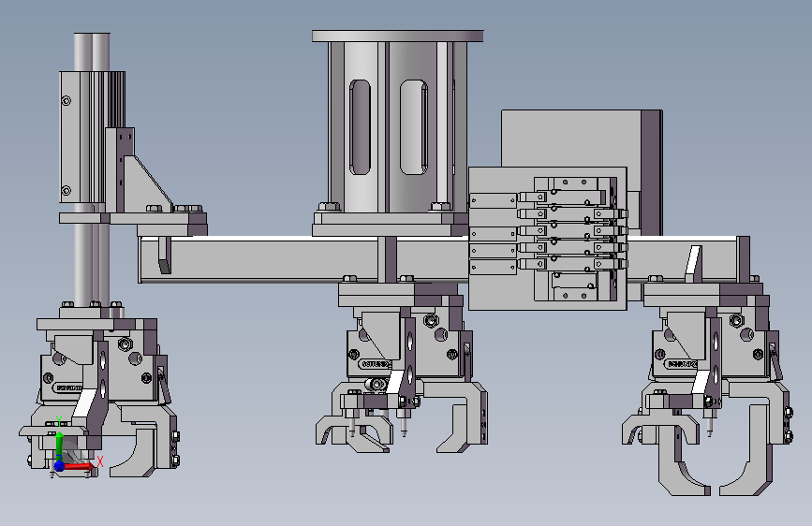The height and width of the screenshot is (526, 812).
Task: Click the nameplate on the right gripper body
Action: tap(681, 364)
